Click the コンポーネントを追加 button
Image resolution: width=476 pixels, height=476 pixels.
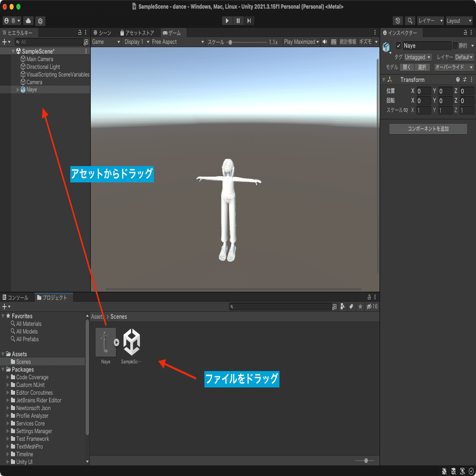(428, 129)
